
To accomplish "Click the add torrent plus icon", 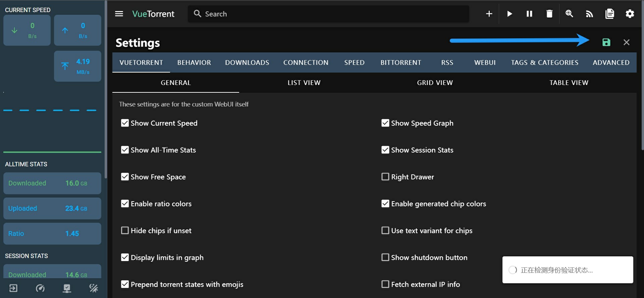I will coord(489,14).
